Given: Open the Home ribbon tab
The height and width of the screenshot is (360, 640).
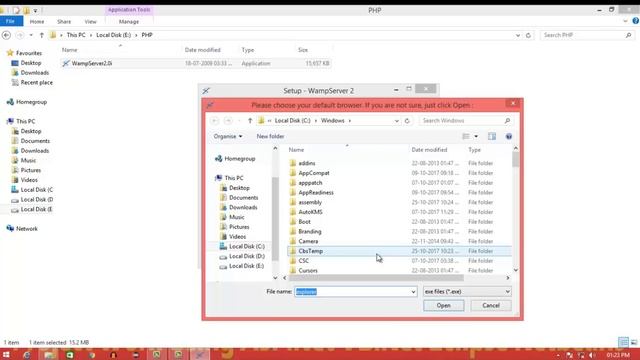Looking at the screenshot, I should 37,22.
